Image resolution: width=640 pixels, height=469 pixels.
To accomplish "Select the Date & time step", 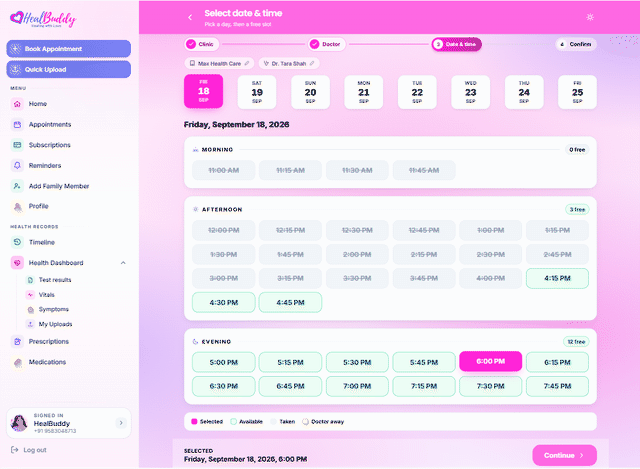I will pyautogui.click(x=456, y=44).
